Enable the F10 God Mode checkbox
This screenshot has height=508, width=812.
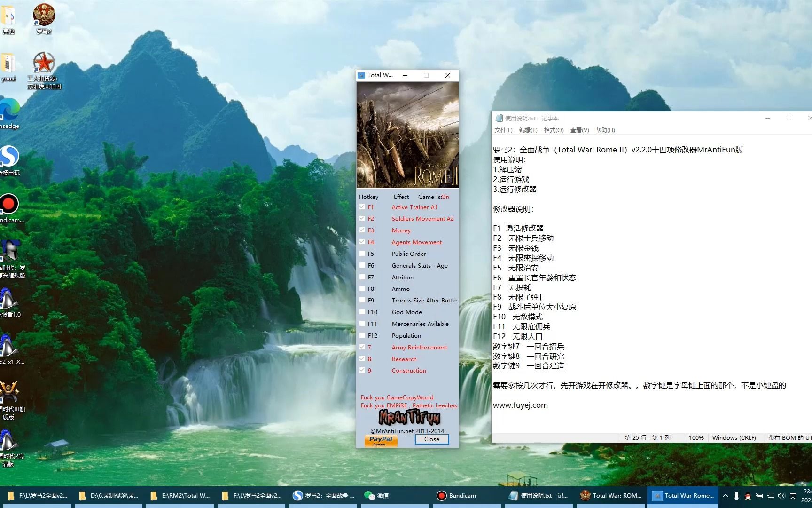(x=362, y=312)
